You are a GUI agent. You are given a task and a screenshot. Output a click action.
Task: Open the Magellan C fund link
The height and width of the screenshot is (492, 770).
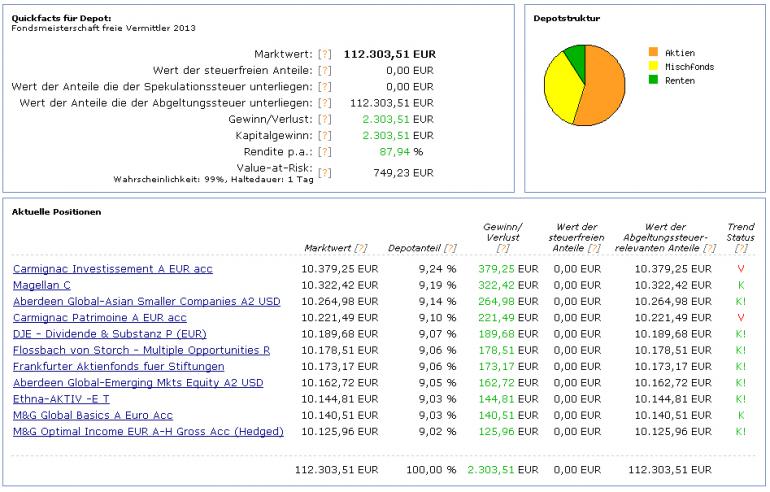42,285
